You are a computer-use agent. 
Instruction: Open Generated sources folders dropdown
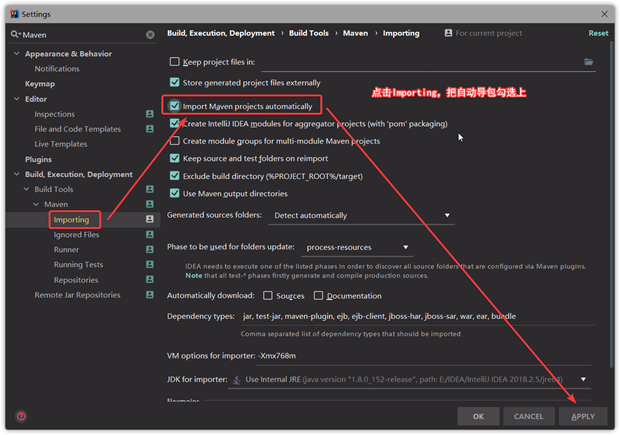[361, 216]
